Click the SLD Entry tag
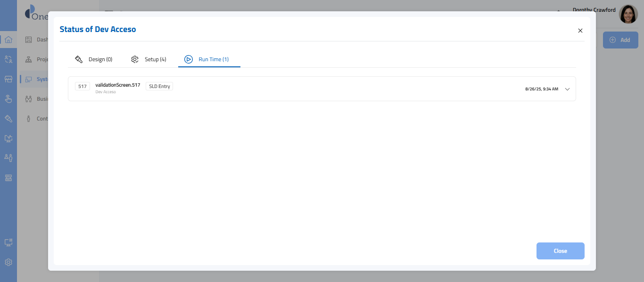Viewport: 644px width, 282px height. [x=159, y=86]
